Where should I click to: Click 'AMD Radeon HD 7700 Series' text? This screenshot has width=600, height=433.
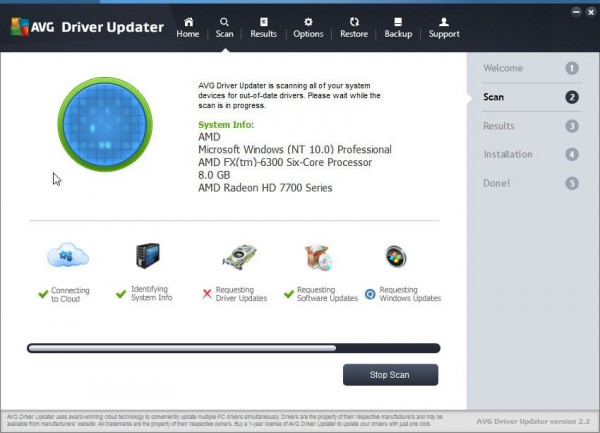click(265, 188)
